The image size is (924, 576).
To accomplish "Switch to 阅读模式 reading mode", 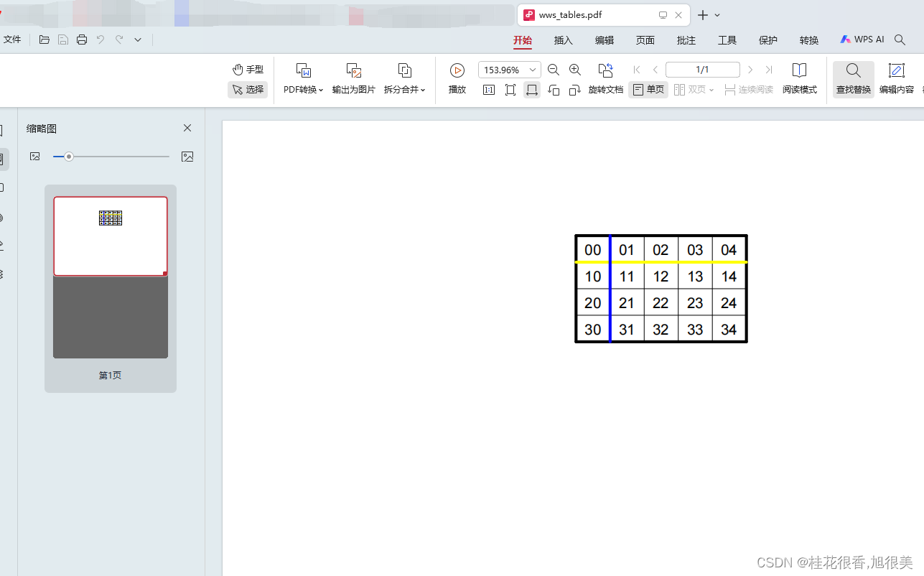I will (799, 79).
